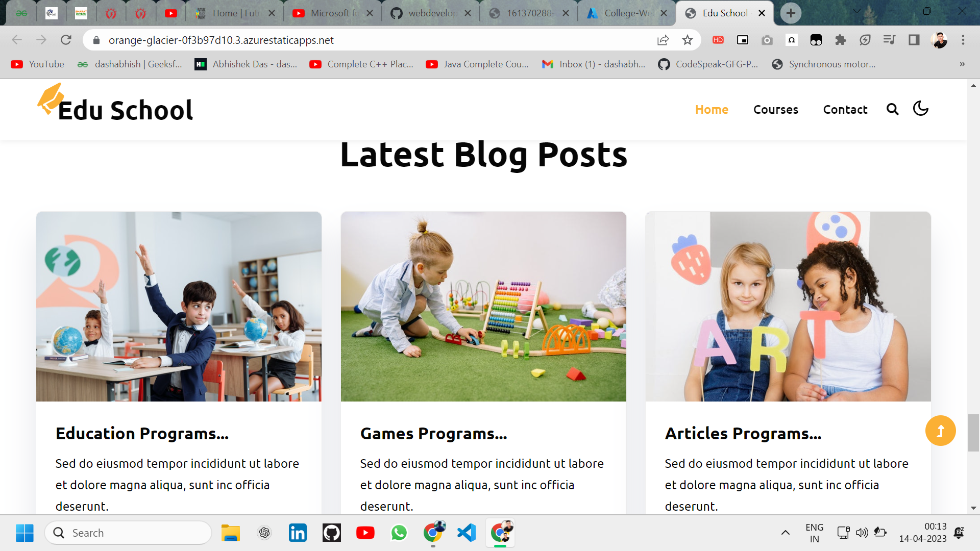Activate the site search magnifier in the navbar
This screenshot has width=980, height=551.
pyautogui.click(x=893, y=109)
